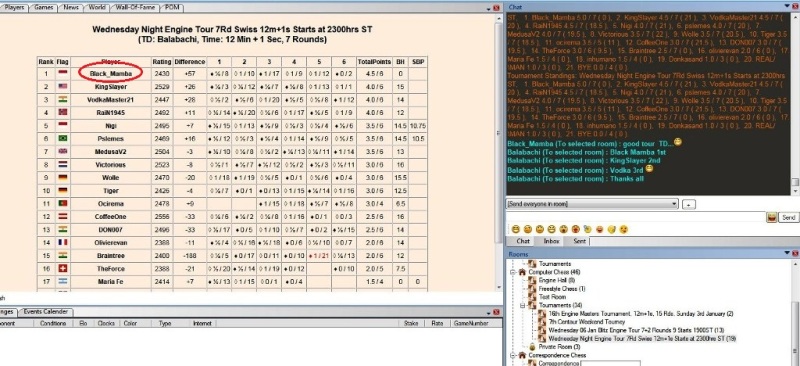Switch to the Games tab
The width and height of the screenshot is (800, 366).
(43, 8)
